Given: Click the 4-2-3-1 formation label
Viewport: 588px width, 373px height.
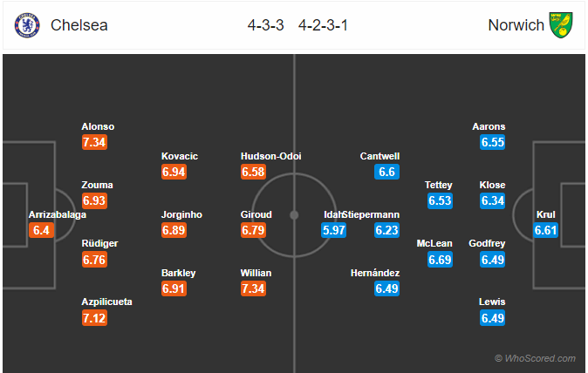Looking at the screenshot, I should 323,25.
